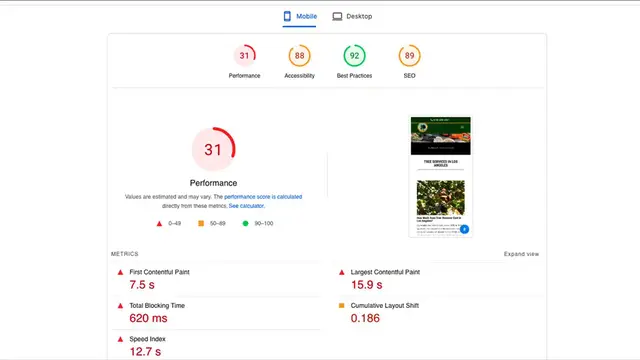Open the Best Practices score gauge 92
This screenshot has height=360, width=640.
(354, 56)
